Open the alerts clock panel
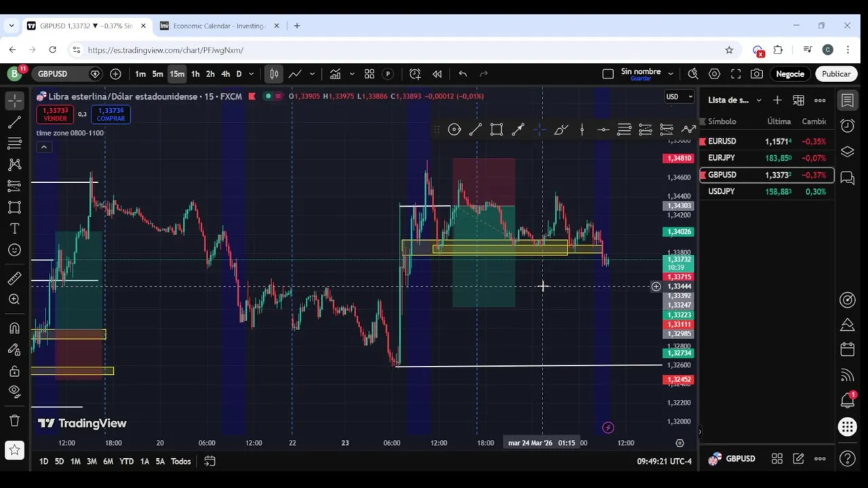 click(847, 125)
